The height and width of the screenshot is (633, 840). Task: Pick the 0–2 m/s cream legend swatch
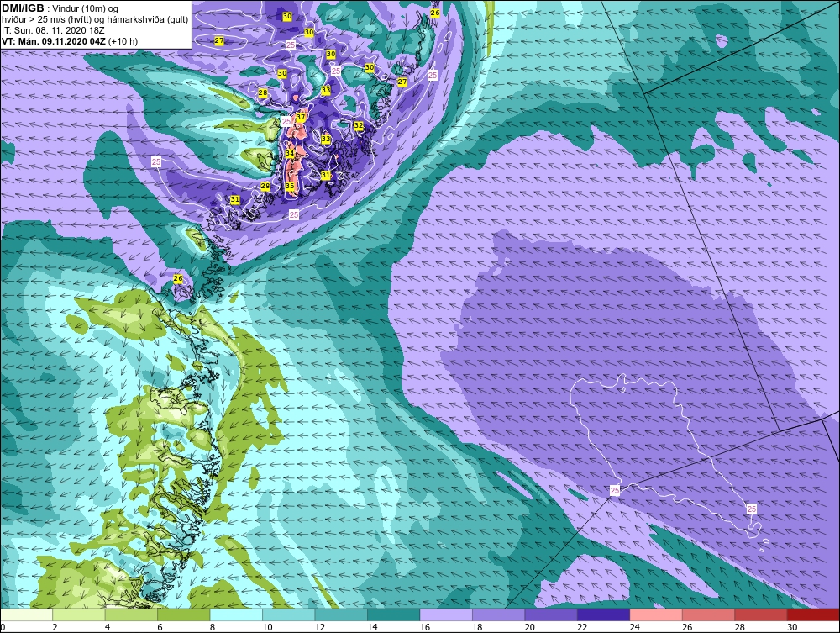(x=26, y=615)
